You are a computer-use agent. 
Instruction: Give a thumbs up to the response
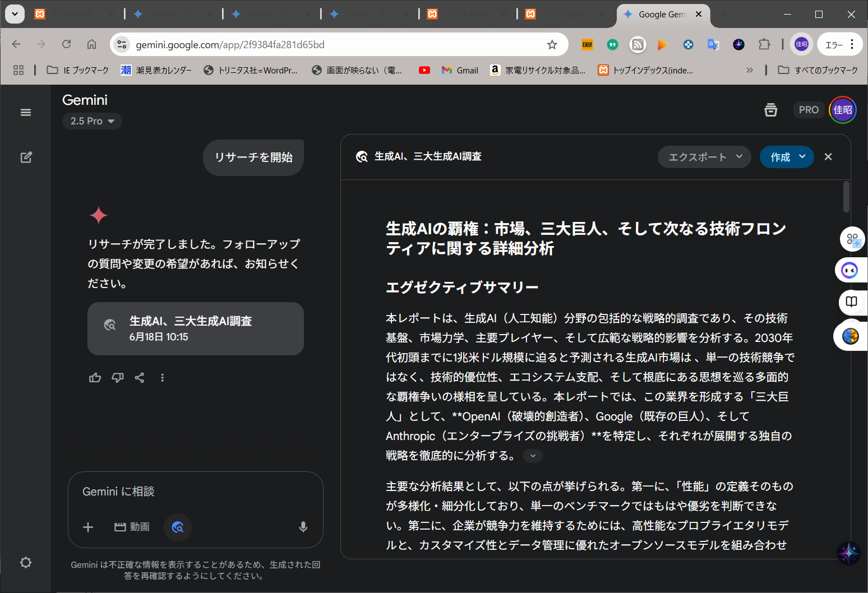[x=95, y=378]
